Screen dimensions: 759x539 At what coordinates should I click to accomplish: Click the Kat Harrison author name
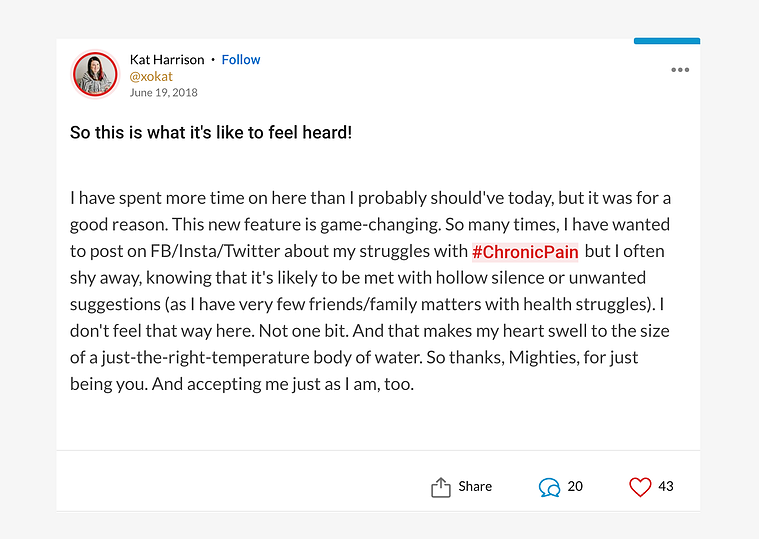pyautogui.click(x=167, y=60)
